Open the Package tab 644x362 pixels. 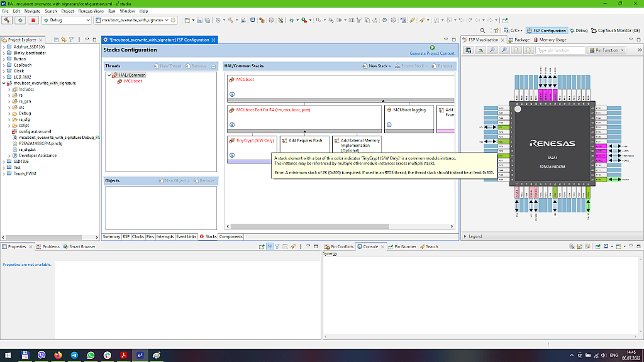[x=521, y=39]
